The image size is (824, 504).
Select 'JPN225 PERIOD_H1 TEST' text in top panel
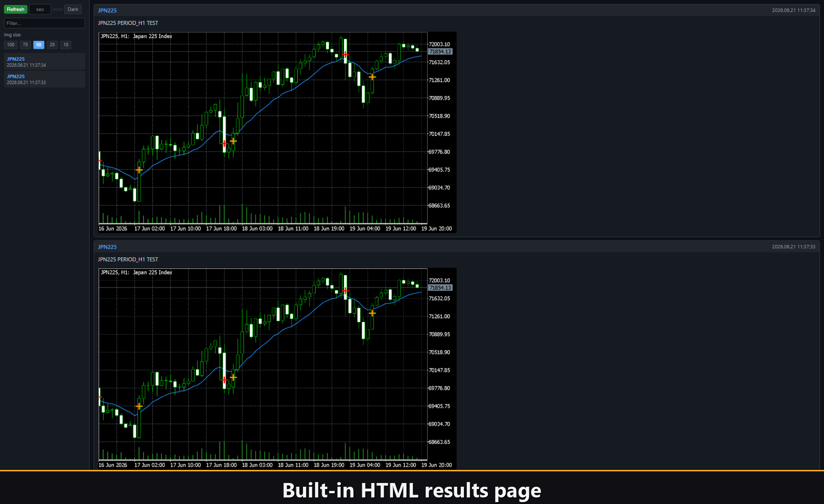(128, 23)
